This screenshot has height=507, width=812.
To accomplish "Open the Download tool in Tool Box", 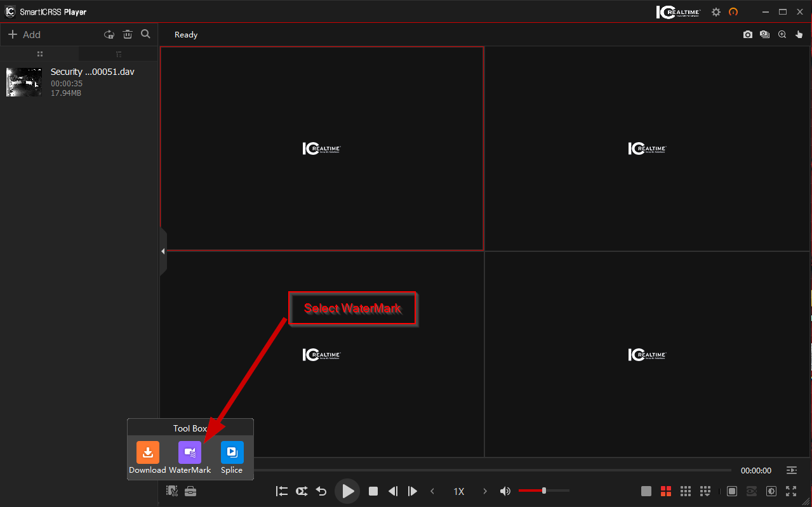I will (x=147, y=452).
